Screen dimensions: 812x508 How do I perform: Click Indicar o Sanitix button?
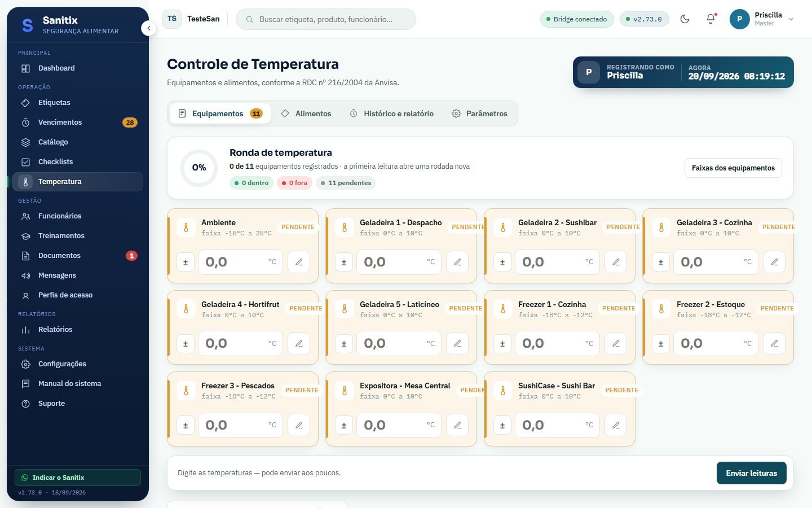[78, 478]
